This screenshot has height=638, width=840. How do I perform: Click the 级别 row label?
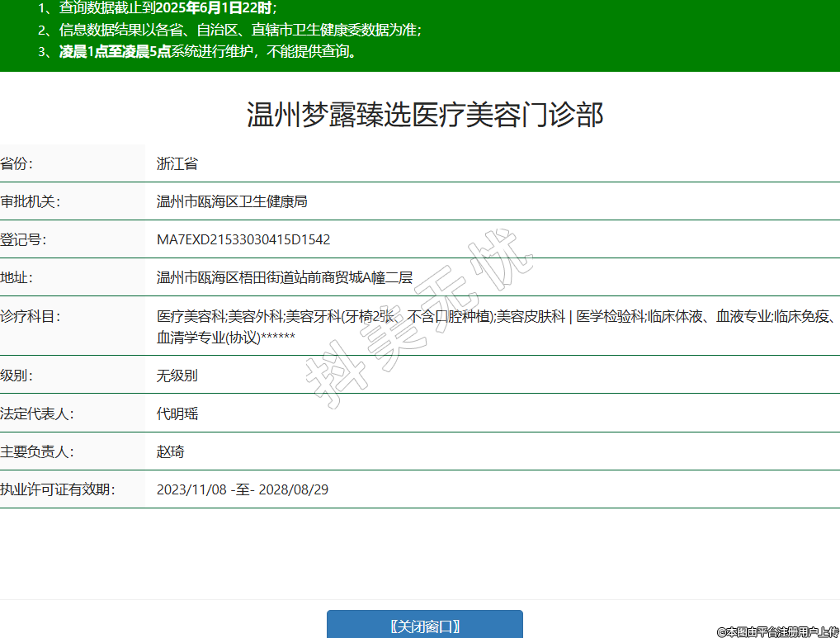[17, 376]
